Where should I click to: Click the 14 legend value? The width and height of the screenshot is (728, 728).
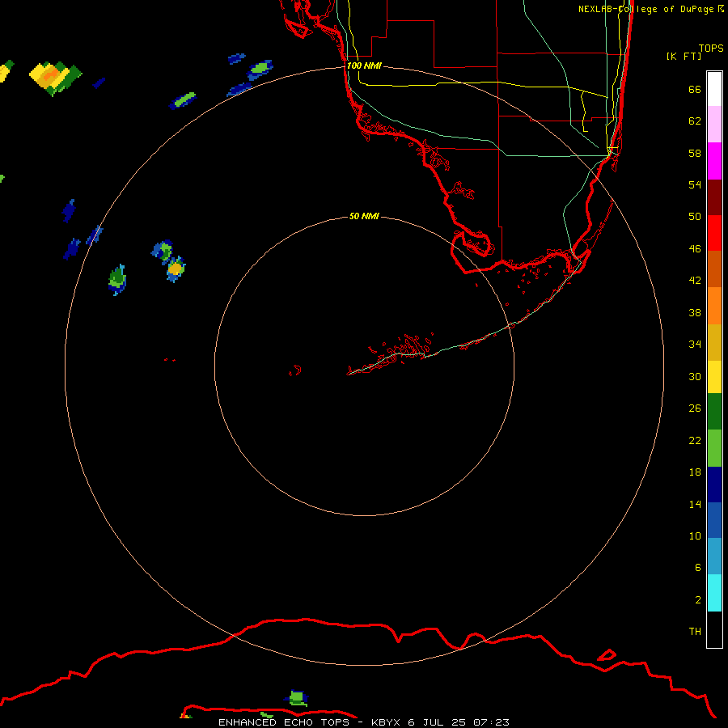point(695,504)
